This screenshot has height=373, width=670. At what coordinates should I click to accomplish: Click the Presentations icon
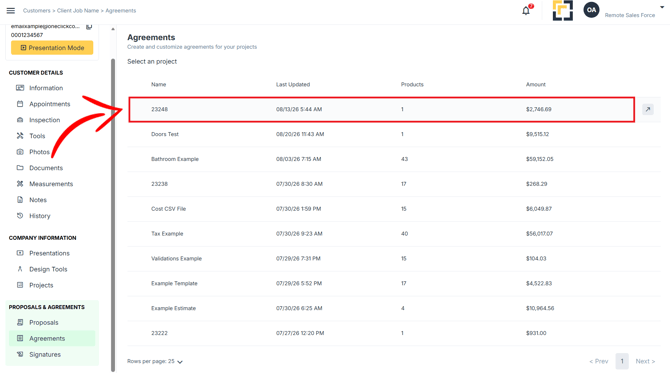[20, 253]
